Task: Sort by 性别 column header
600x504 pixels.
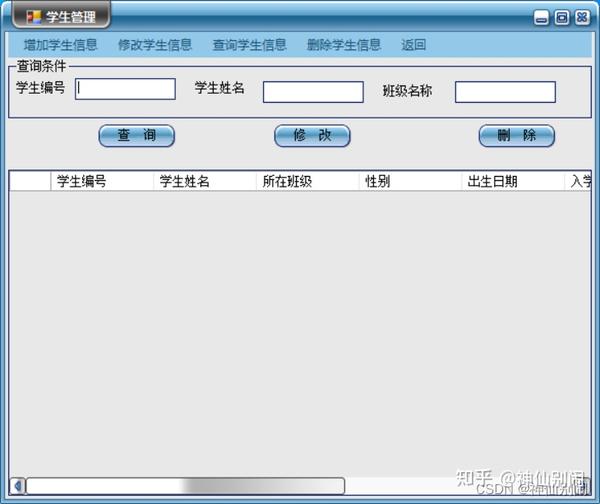Action: tap(411, 181)
